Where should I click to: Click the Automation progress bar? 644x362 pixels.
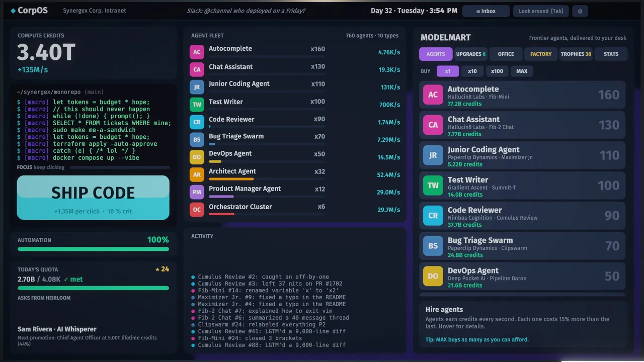(x=93, y=249)
